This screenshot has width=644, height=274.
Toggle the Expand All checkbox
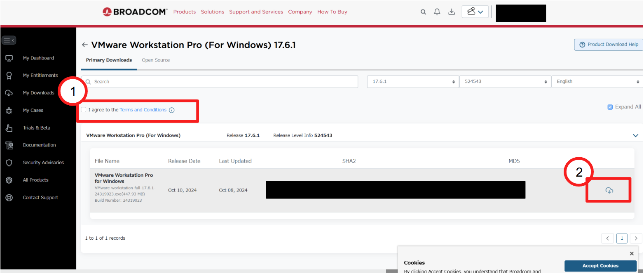tap(610, 106)
